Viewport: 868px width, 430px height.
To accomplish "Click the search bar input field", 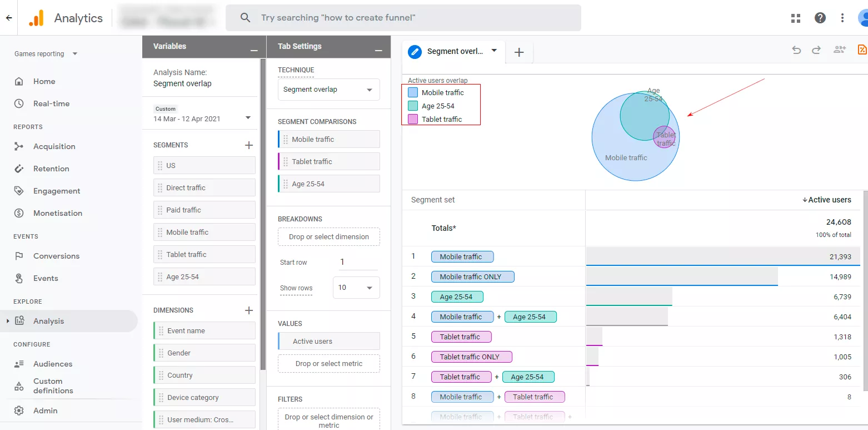I will 403,18.
